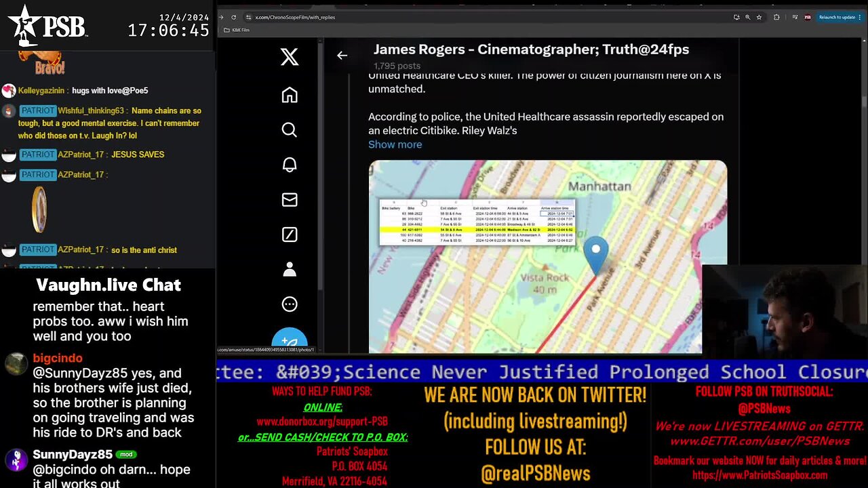Focus the x.com address bar URL

[295, 17]
